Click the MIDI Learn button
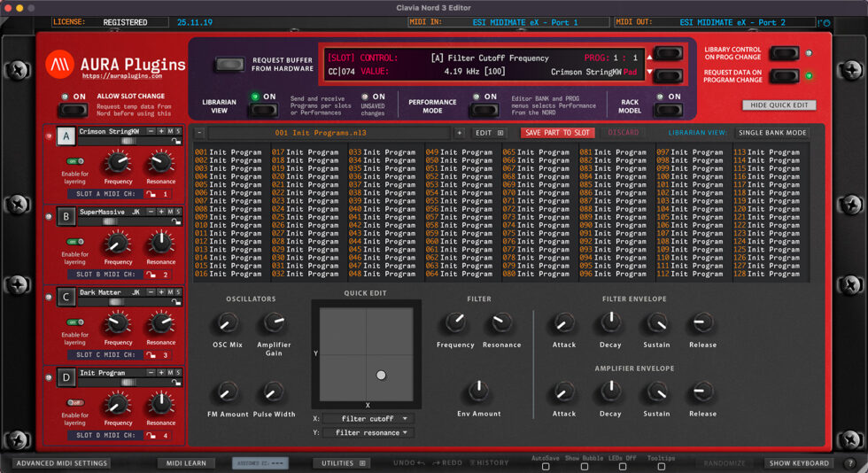The height and width of the screenshot is (473, 868). [x=186, y=463]
